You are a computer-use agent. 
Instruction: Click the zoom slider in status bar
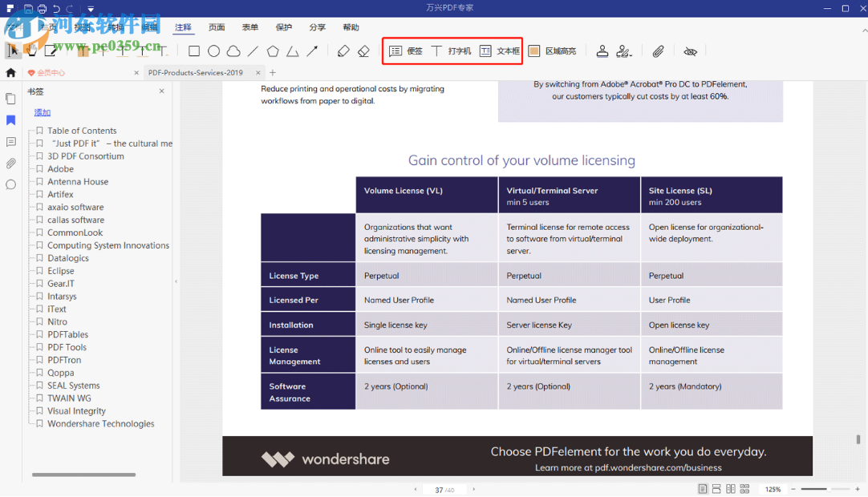pyautogui.click(x=825, y=489)
